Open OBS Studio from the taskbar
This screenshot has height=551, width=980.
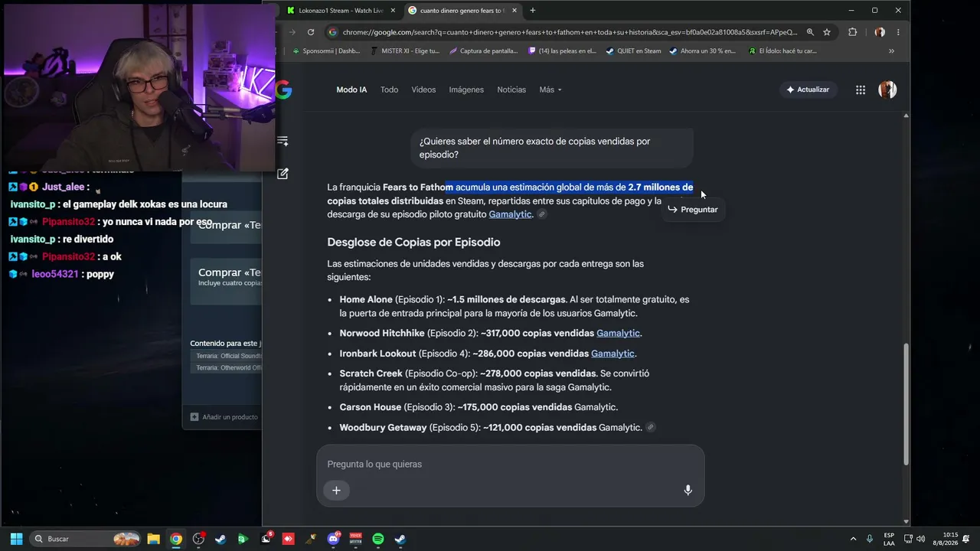[x=198, y=539]
